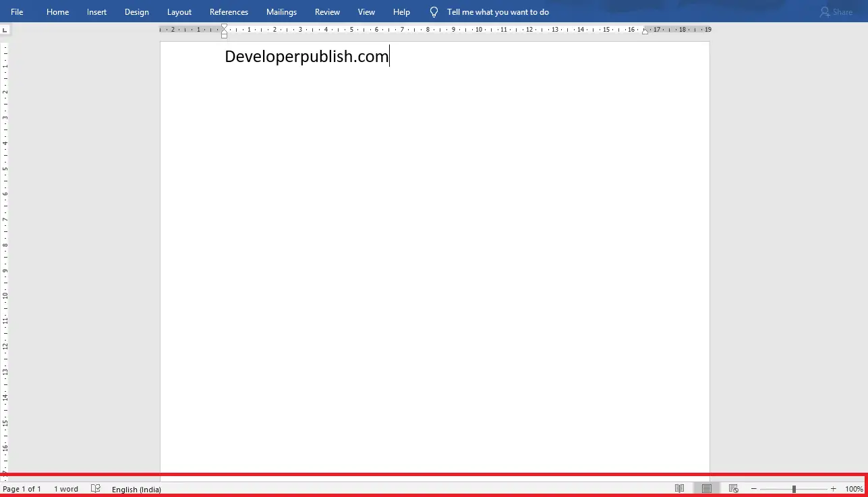Image resolution: width=868 pixels, height=497 pixels.
Task: Switch to Read Mode view icon
Action: [x=680, y=488]
